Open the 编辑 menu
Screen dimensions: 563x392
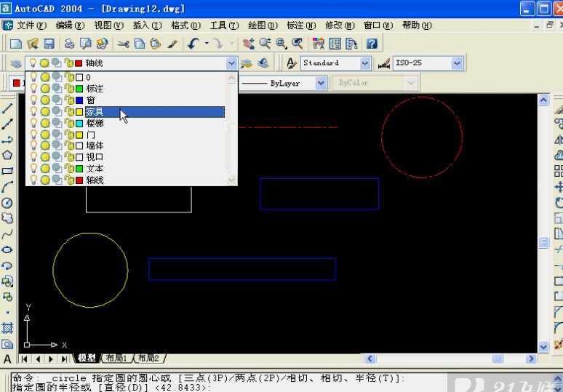[x=70, y=25]
